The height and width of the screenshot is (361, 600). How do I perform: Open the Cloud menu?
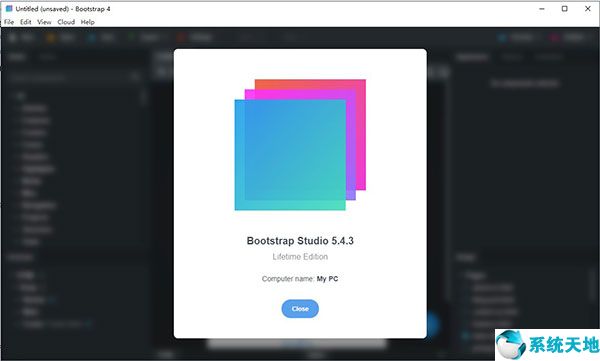point(66,22)
